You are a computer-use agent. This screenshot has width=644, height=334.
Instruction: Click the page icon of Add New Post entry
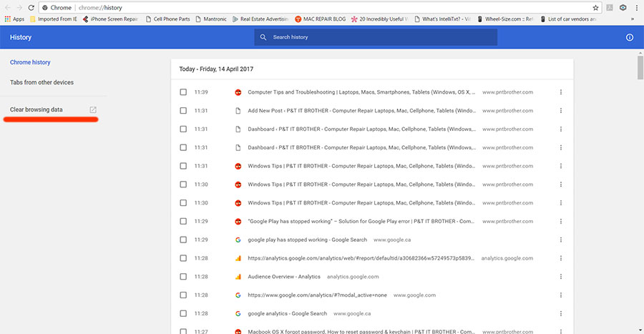238,110
